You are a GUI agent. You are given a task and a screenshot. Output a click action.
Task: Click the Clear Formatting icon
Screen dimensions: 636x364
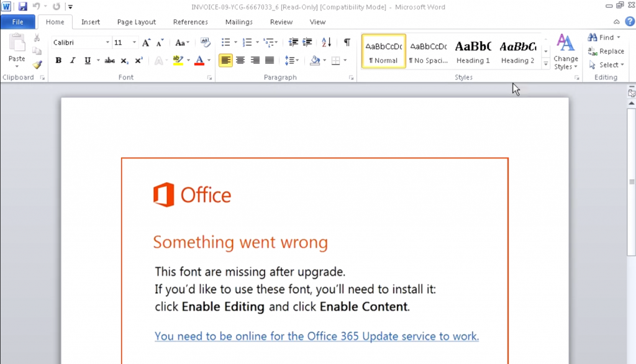point(206,43)
